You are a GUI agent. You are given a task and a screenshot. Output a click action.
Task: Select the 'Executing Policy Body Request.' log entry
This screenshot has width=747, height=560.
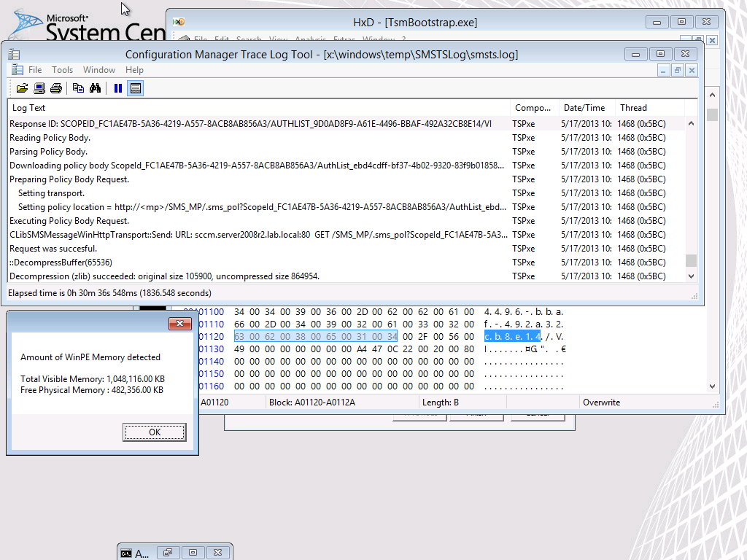(x=347, y=220)
